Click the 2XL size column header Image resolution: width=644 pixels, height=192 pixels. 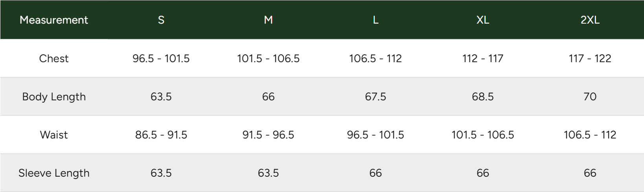590,20
